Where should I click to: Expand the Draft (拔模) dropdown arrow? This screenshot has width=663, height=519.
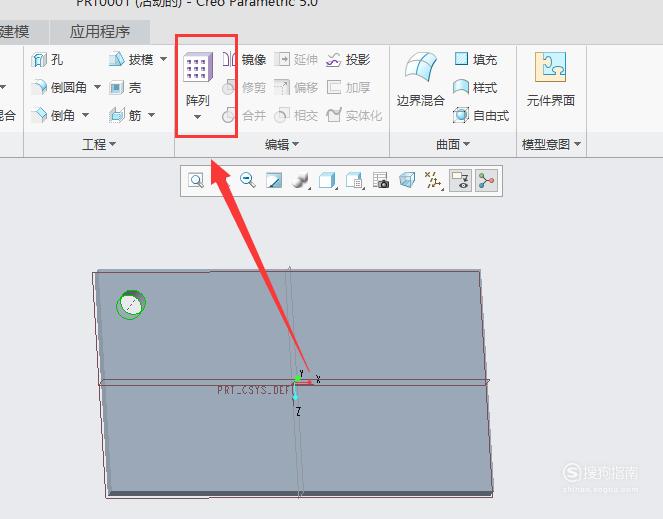[x=163, y=59]
